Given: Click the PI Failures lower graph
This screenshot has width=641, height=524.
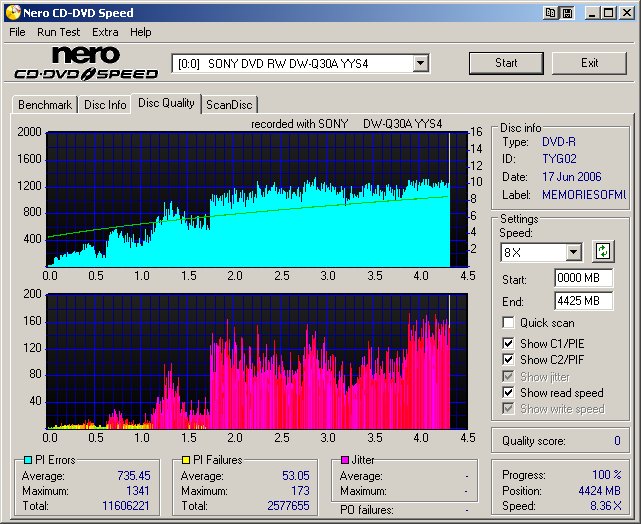Looking at the screenshot, I should [257, 361].
